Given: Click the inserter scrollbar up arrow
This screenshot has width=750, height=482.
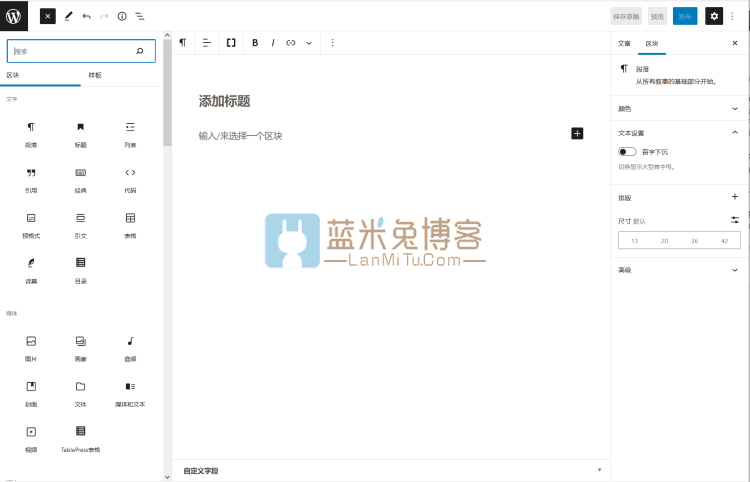Looking at the screenshot, I should tap(167, 35).
